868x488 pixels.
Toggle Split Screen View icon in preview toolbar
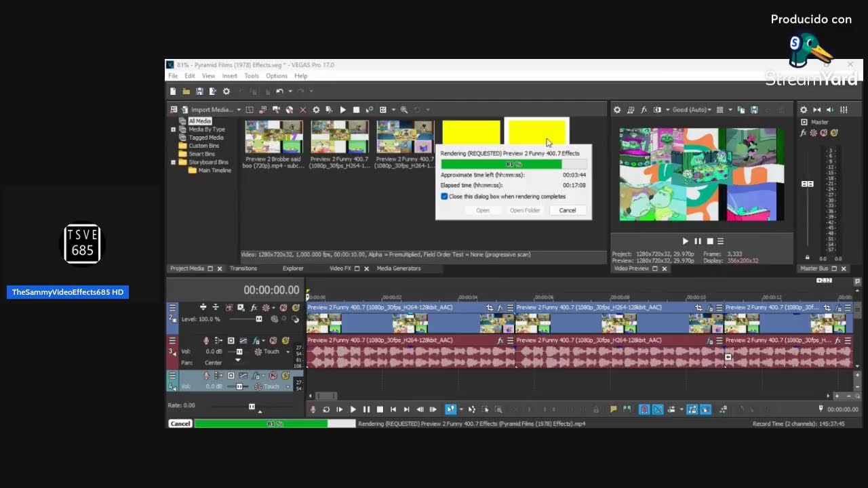657,110
